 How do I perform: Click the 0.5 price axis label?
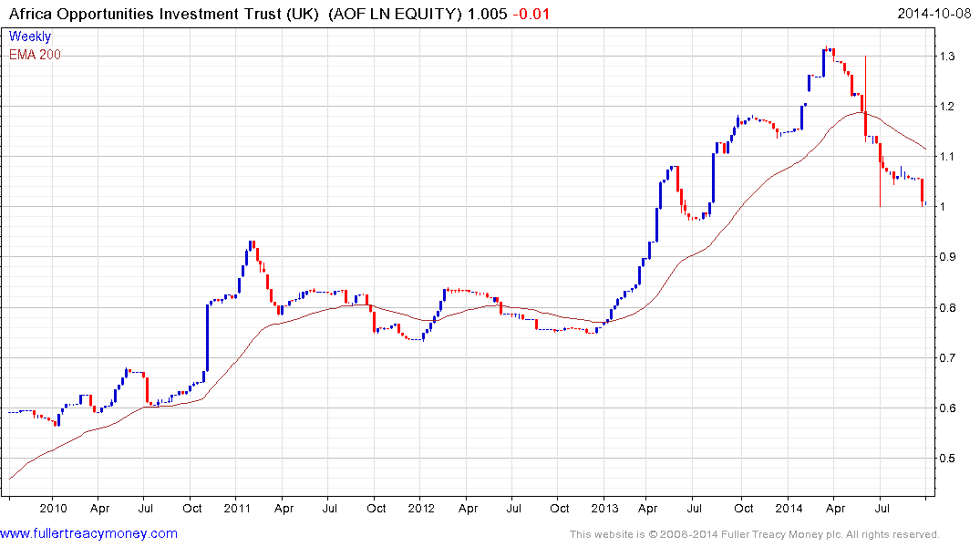pyautogui.click(x=947, y=459)
